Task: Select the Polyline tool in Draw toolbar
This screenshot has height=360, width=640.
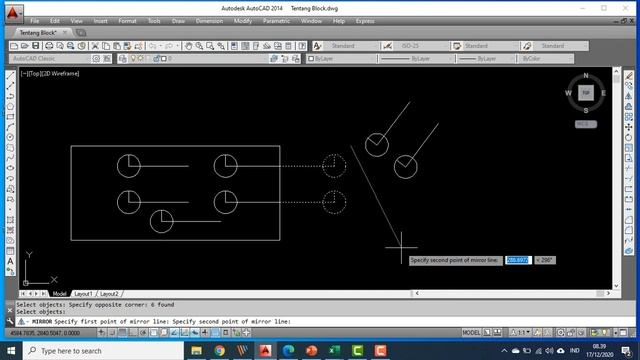Action: pos(10,96)
